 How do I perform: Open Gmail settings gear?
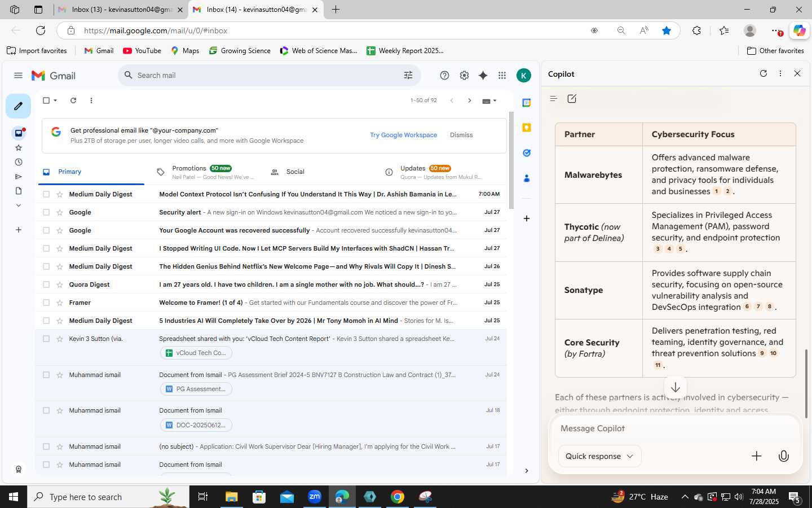tap(464, 76)
